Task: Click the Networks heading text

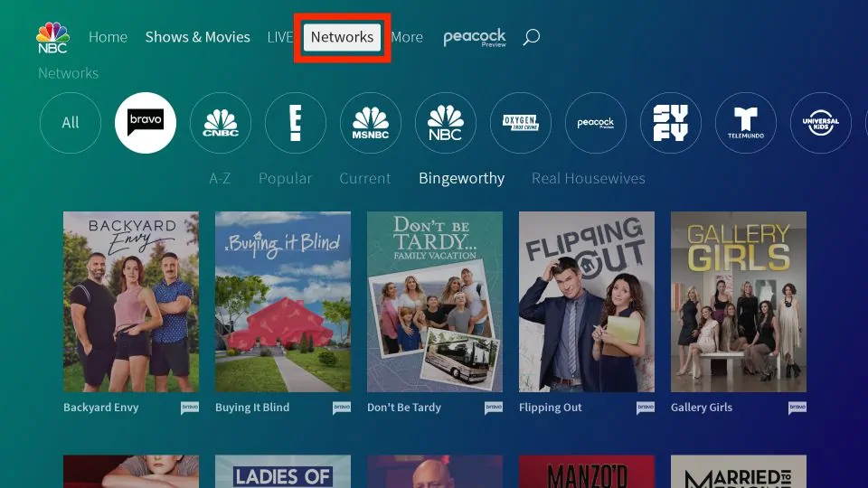Action: click(68, 73)
